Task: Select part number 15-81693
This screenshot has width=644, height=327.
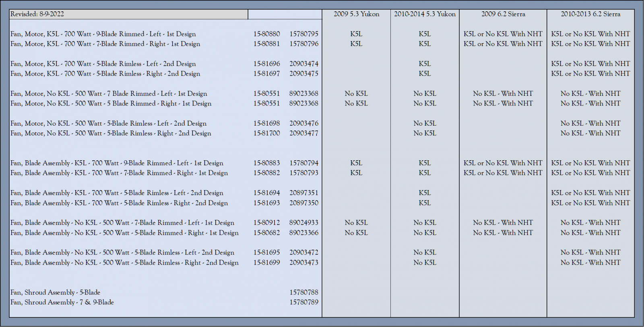Action: tap(266, 203)
